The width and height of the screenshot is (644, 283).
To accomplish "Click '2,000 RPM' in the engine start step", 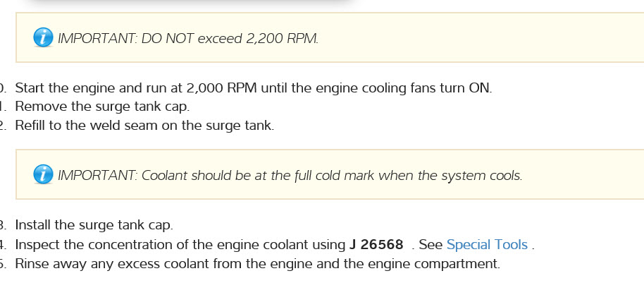I will pos(222,88).
